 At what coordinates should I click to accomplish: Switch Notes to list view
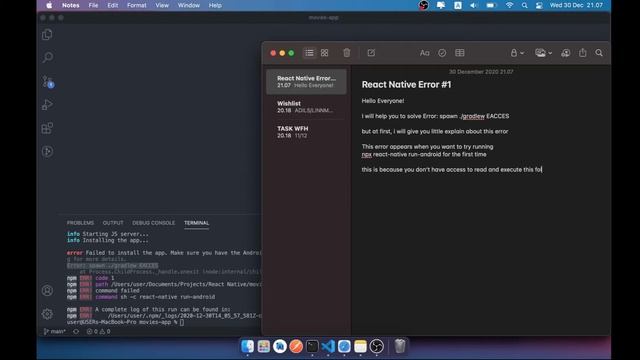[309, 53]
